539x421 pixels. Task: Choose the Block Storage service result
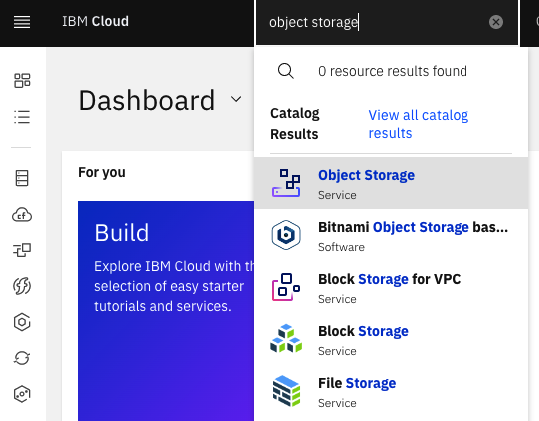391,339
